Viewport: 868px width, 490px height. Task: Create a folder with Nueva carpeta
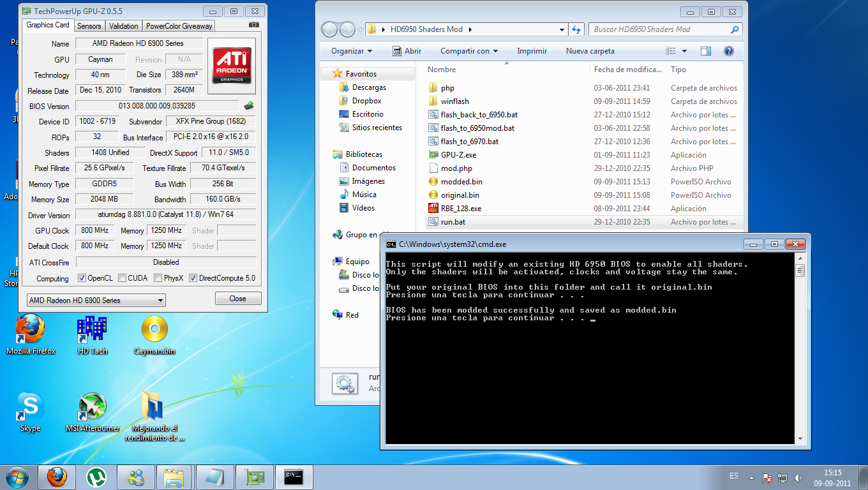(x=590, y=51)
